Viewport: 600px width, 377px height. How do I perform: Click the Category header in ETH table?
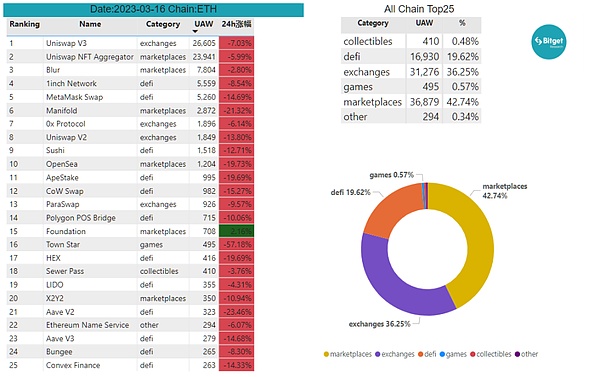(x=163, y=24)
